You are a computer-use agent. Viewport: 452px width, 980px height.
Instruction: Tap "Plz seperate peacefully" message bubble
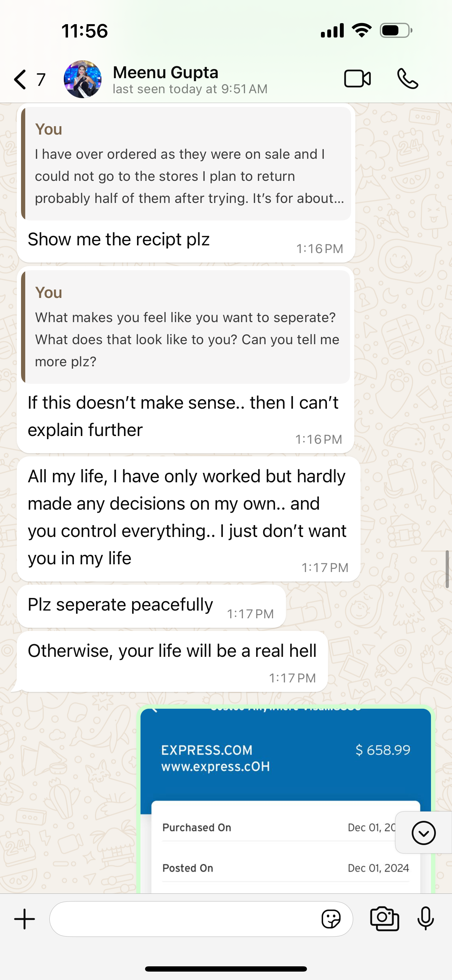click(120, 605)
